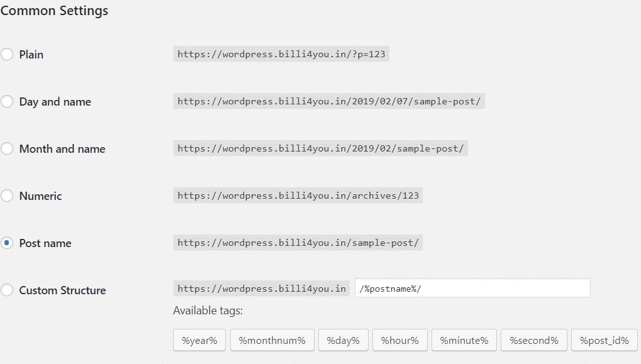Click the 2019/02/07/sample-post example URL
This screenshot has width=641, height=364.
click(x=329, y=101)
